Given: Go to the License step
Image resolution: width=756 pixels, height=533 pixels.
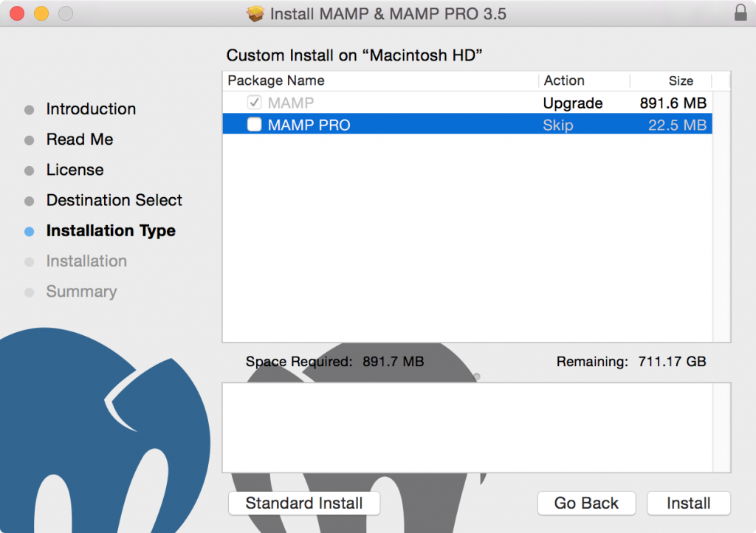Looking at the screenshot, I should [75, 170].
